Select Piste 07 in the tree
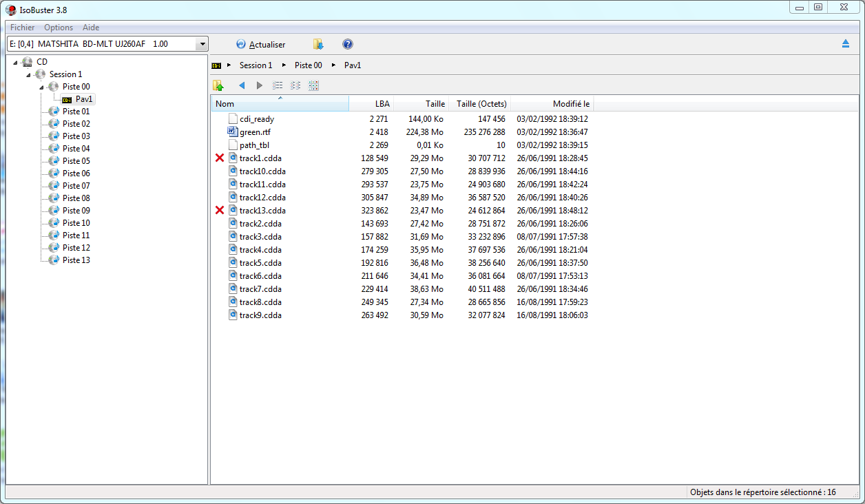This screenshot has width=865, height=504. 76,186
